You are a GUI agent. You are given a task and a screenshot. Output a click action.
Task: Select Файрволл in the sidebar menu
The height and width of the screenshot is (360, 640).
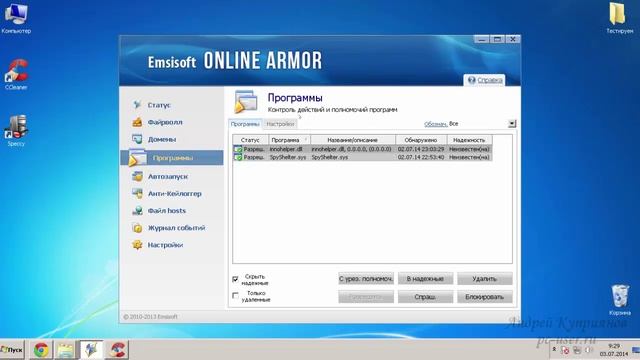(x=165, y=122)
